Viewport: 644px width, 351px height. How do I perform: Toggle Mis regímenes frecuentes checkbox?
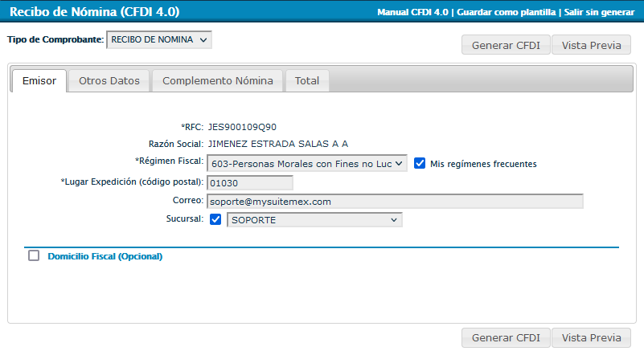420,163
